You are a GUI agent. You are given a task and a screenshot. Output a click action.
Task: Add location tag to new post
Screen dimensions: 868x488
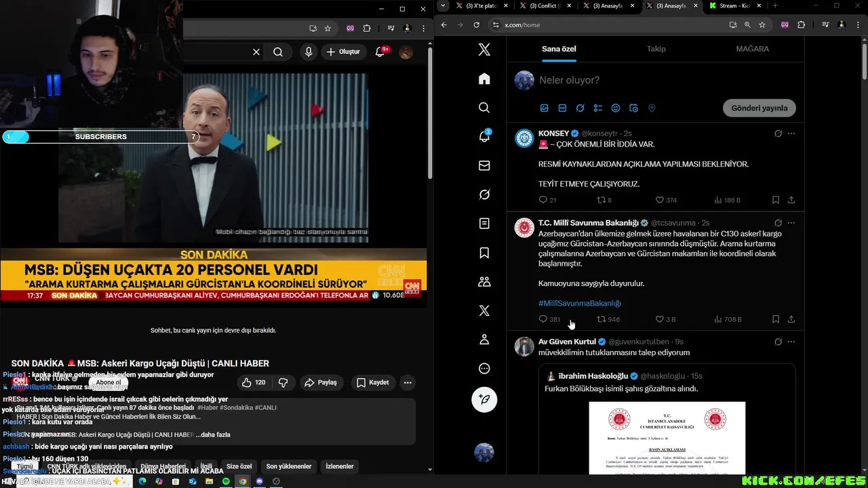click(652, 108)
